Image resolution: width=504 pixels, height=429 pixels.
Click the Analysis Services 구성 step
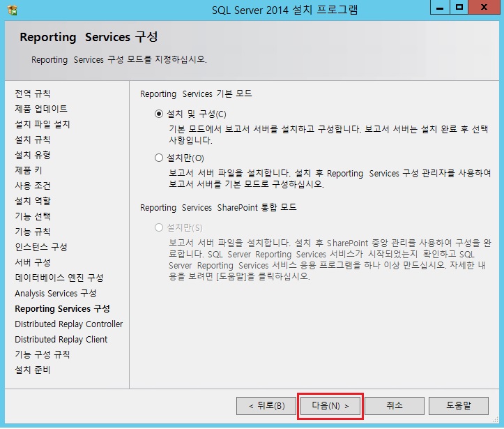(56, 293)
